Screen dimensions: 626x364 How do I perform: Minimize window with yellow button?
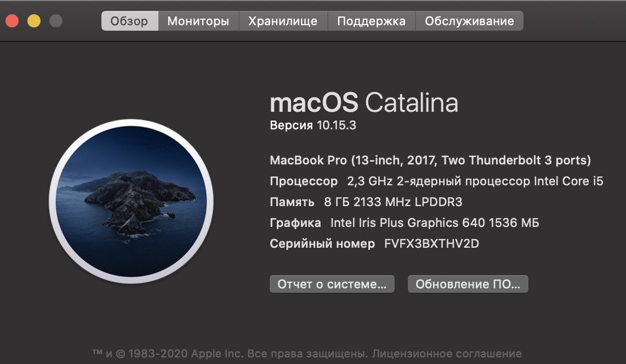[34, 21]
